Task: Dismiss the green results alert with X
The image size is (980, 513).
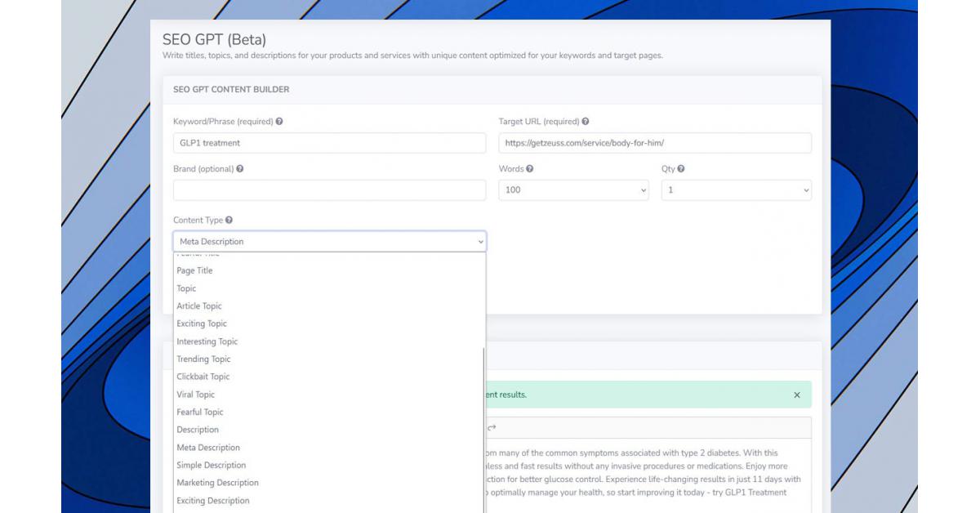Action: pos(797,395)
